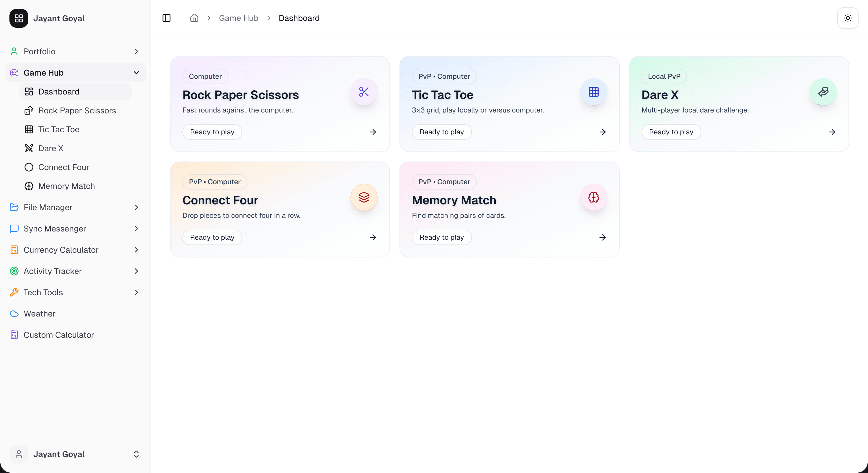Click the Dare X crossed swords icon
The width and height of the screenshot is (868, 473).
(29, 148)
